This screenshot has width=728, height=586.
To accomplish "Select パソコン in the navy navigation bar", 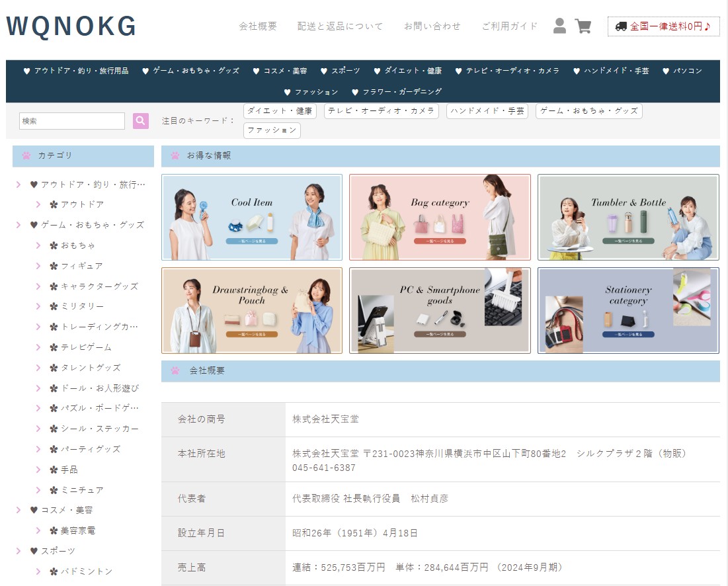I will 682,71.
